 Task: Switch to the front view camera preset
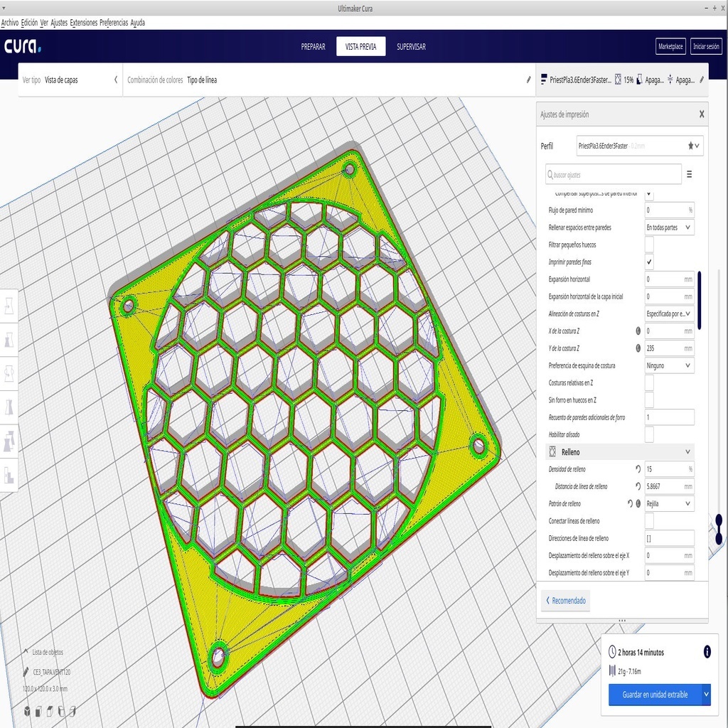38,710
